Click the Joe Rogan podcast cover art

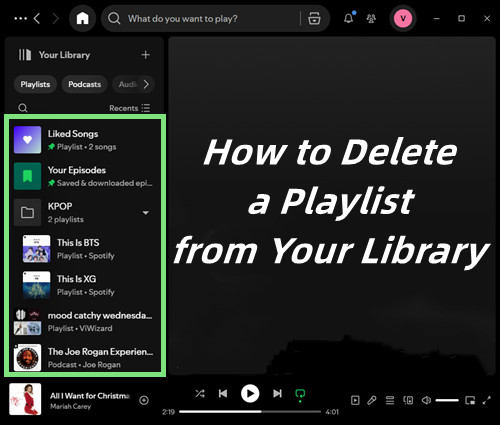27,358
